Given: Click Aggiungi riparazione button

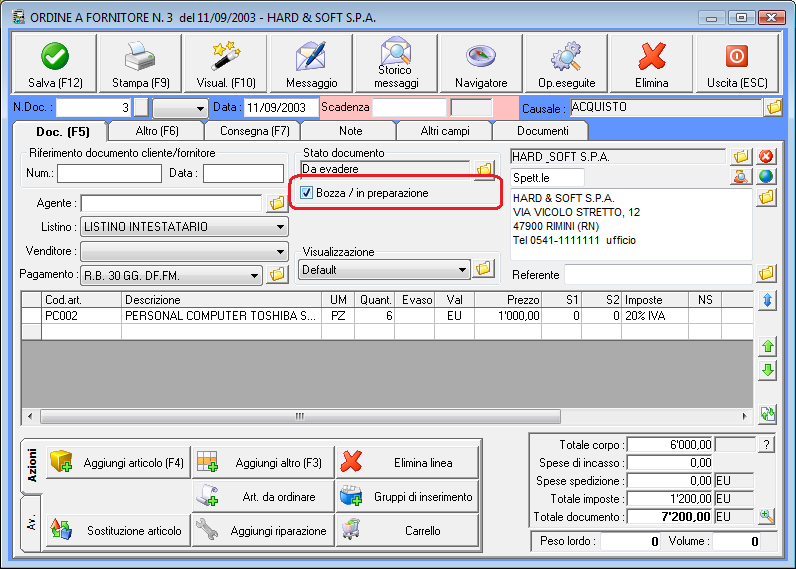Looking at the screenshot, I should tap(263, 530).
